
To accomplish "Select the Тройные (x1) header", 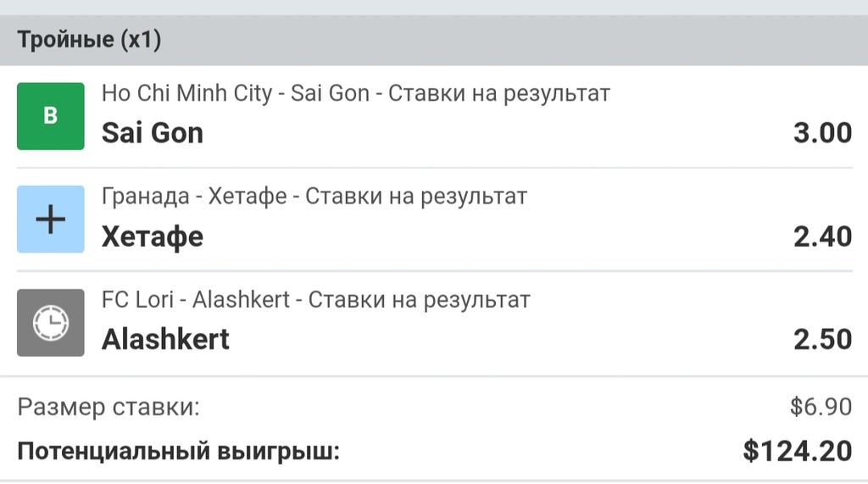I will 89,40.
